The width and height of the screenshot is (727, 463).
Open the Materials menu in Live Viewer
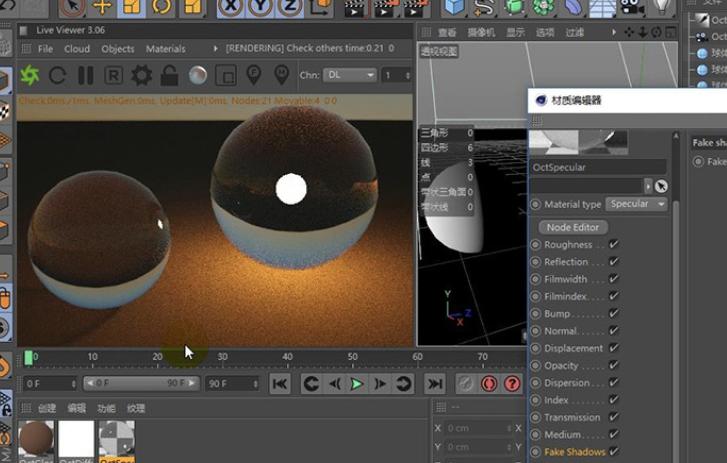(x=165, y=49)
